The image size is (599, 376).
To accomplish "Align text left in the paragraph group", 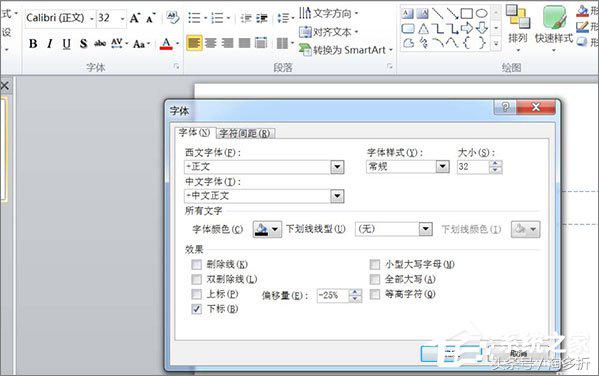I will (194, 43).
